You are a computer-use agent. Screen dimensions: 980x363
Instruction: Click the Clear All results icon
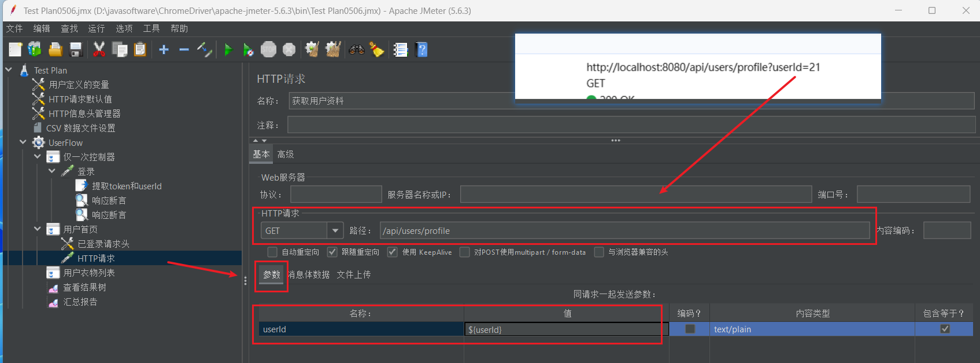click(333, 50)
